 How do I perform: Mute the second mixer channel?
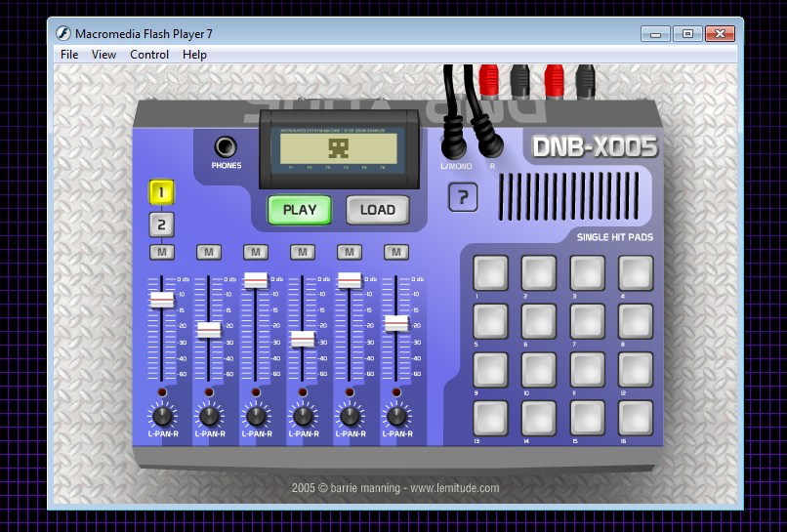[209, 252]
